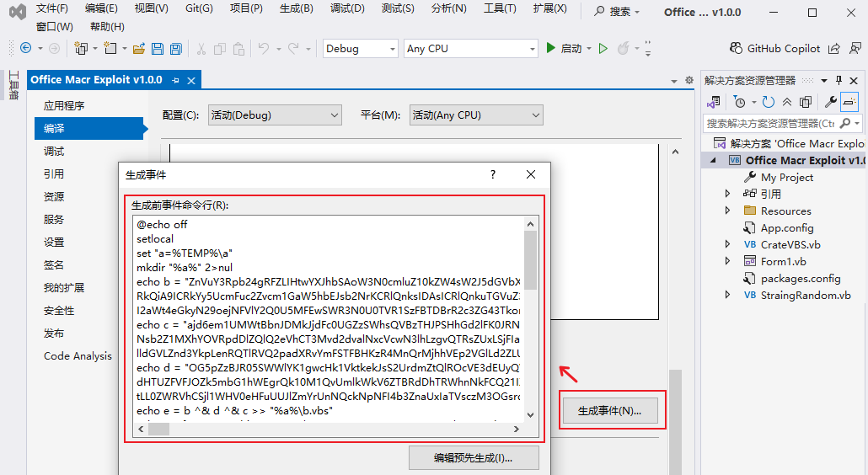Expand the Resources folder node
Screen dimensions: 868x475
728,211
